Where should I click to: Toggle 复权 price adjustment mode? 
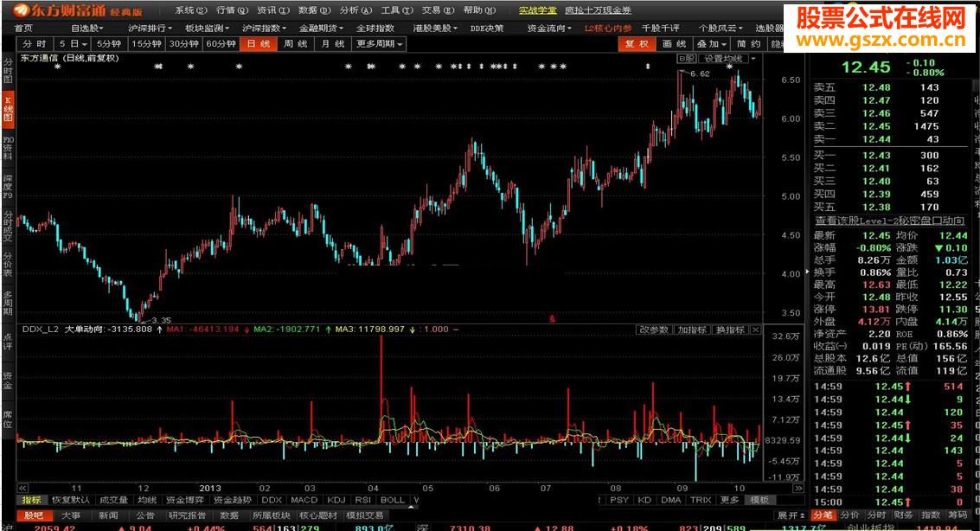pos(637,43)
